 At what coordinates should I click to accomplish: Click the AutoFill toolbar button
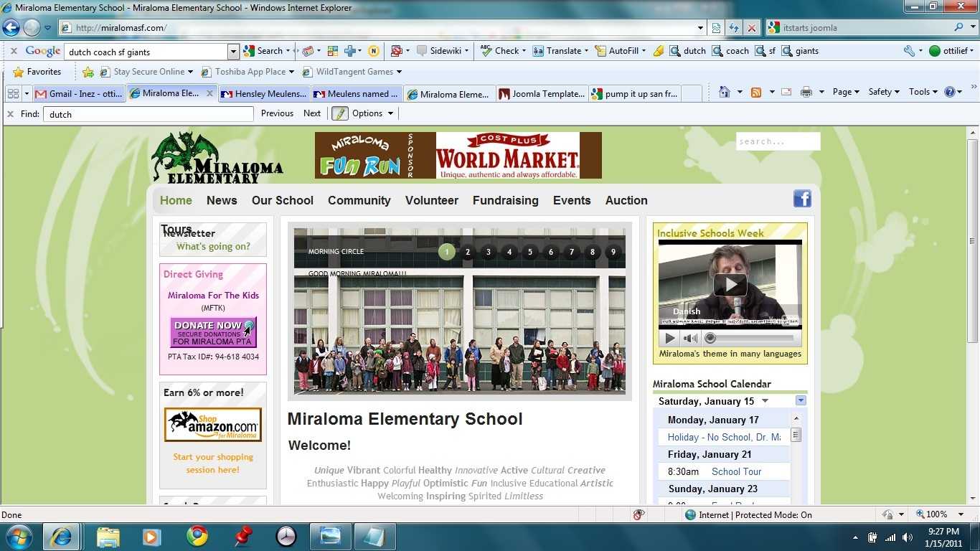[x=620, y=51]
